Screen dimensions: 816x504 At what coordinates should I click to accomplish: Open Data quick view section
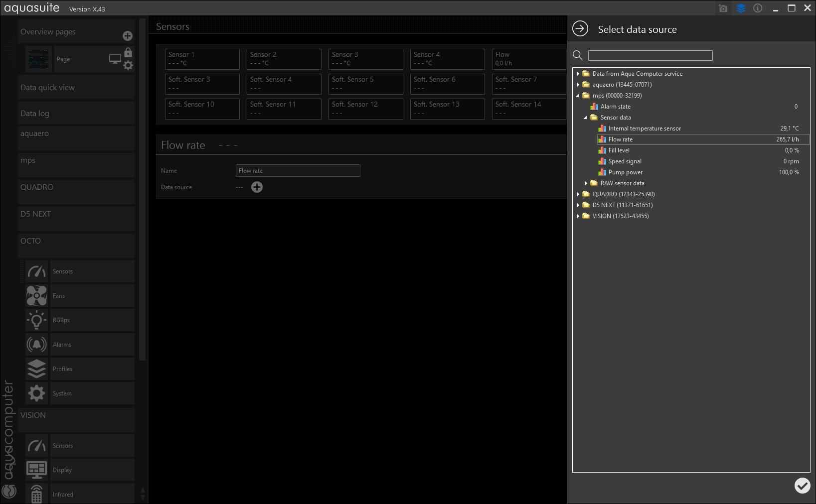[x=76, y=88]
